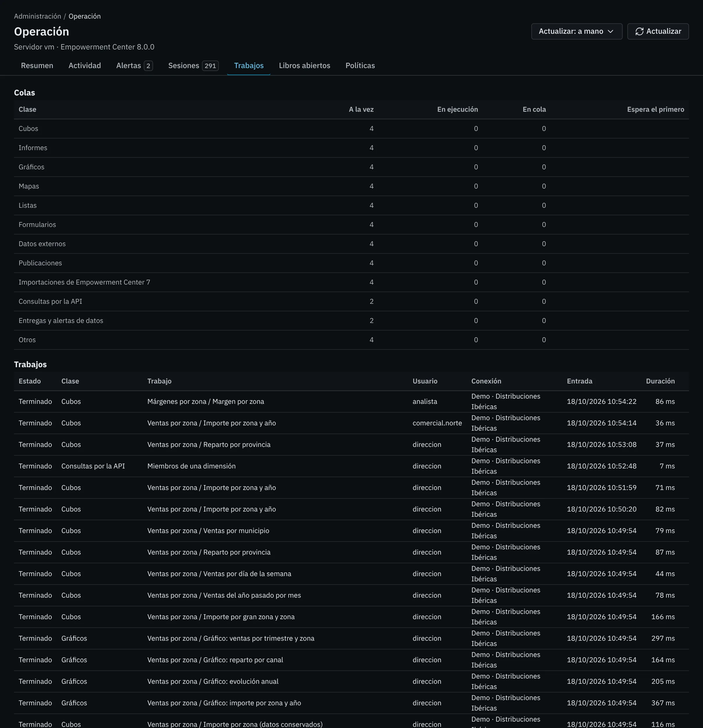Select the 'Datos externos' queue row
This screenshot has width=703, height=728.
[x=351, y=244]
